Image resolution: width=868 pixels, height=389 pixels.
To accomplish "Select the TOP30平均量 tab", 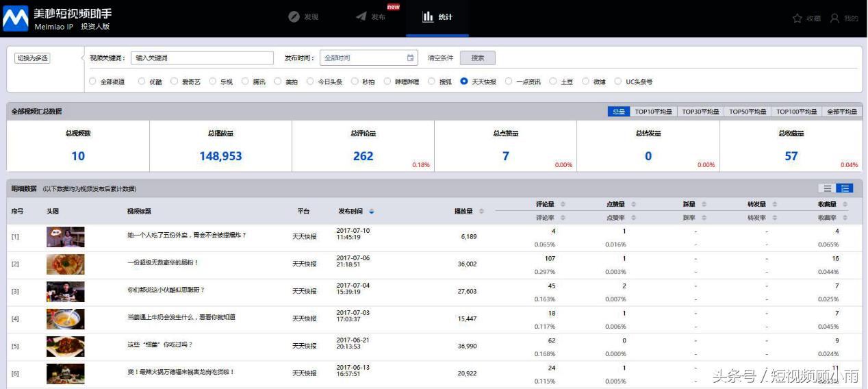I will point(700,112).
